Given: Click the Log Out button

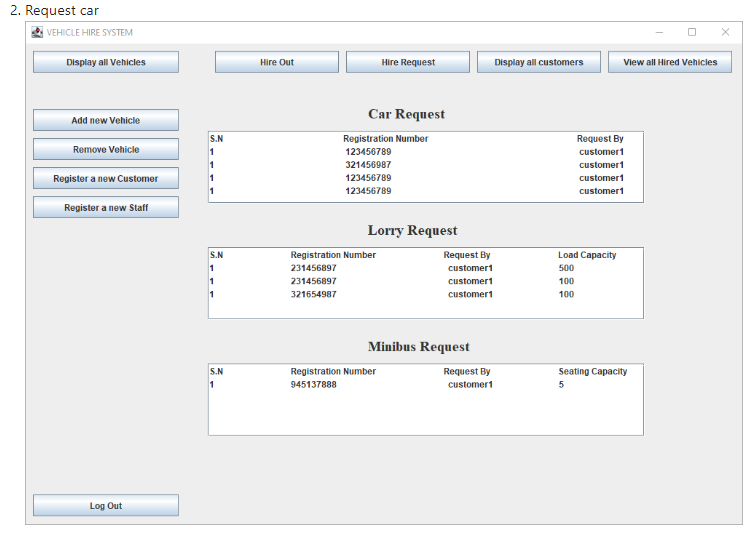Looking at the screenshot, I should [106, 506].
